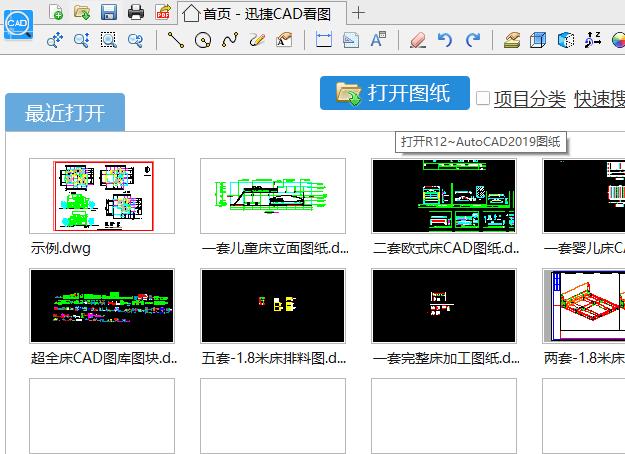The image size is (625, 454).
Task: Undo the last action
Action: (445, 40)
